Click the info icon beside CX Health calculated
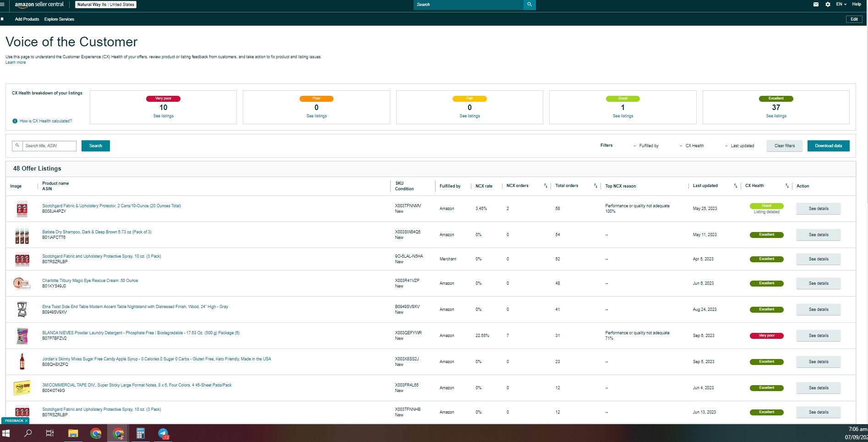 coord(15,121)
